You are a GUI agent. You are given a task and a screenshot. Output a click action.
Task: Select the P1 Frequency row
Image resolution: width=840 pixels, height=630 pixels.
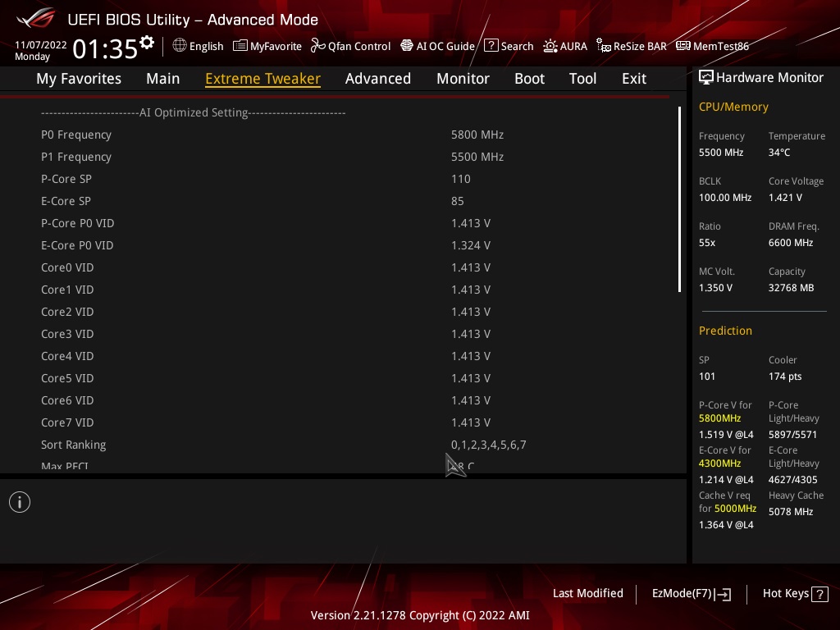(343, 157)
